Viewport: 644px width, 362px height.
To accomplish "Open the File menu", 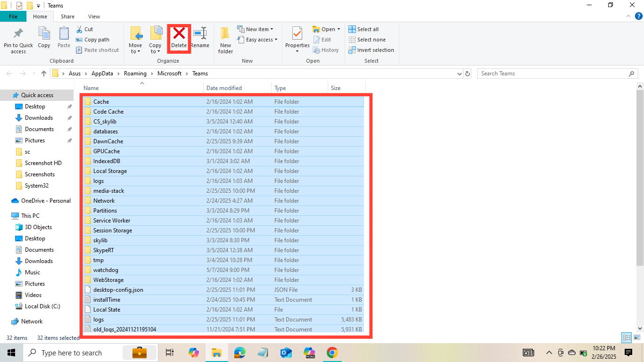I will tap(13, 16).
